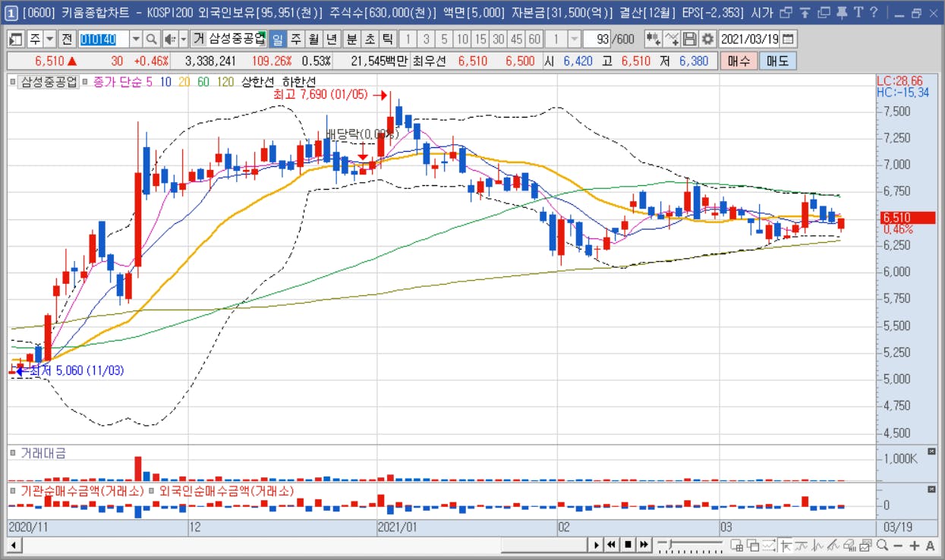Click the zoom out minus icon
Screen dimensions: 945x560
click(x=898, y=545)
